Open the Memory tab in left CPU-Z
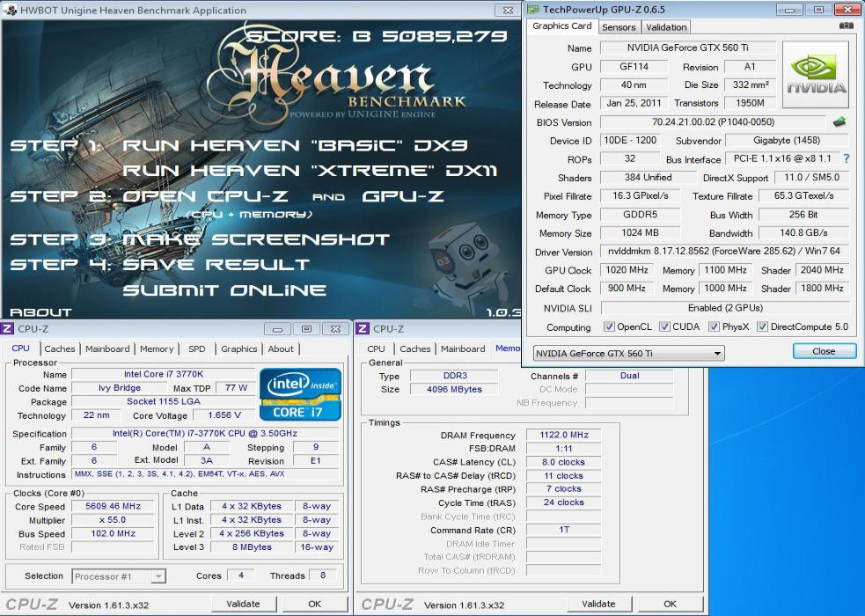Screen dimensions: 865x616 157,348
